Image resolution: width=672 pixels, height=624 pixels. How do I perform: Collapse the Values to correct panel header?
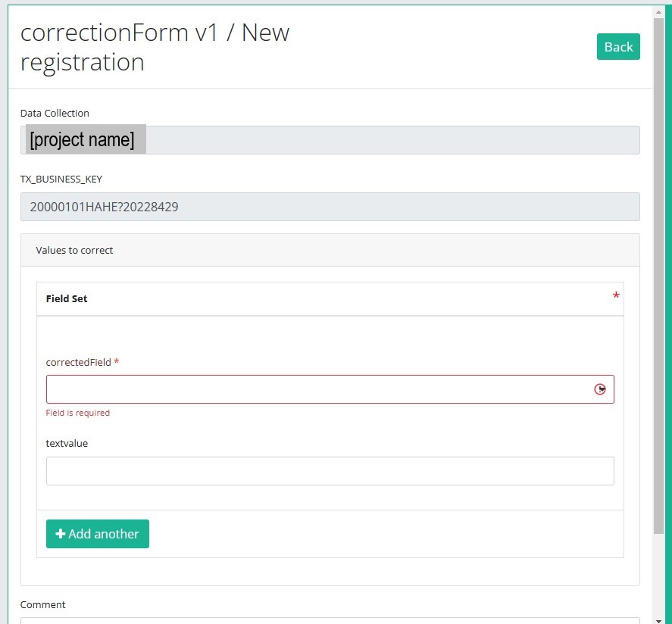pos(330,250)
